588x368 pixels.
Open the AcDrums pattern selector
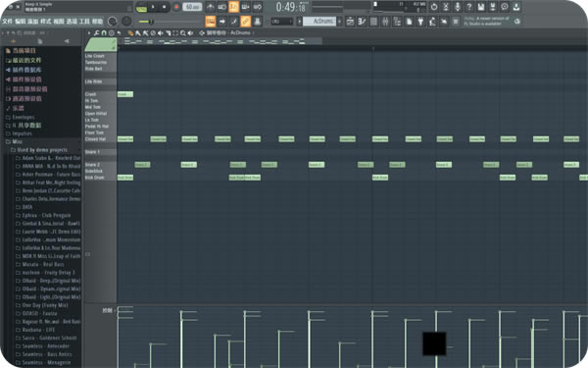pos(319,22)
